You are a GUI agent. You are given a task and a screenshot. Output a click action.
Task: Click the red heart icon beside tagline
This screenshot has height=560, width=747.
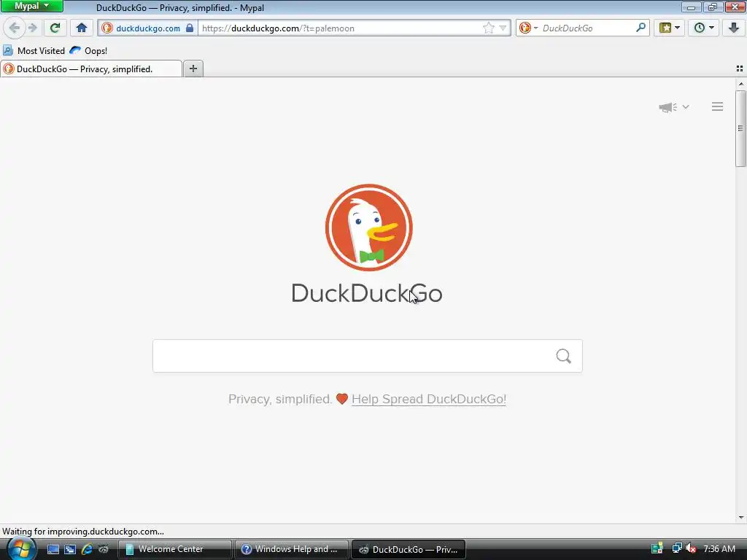click(x=342, y=399)
